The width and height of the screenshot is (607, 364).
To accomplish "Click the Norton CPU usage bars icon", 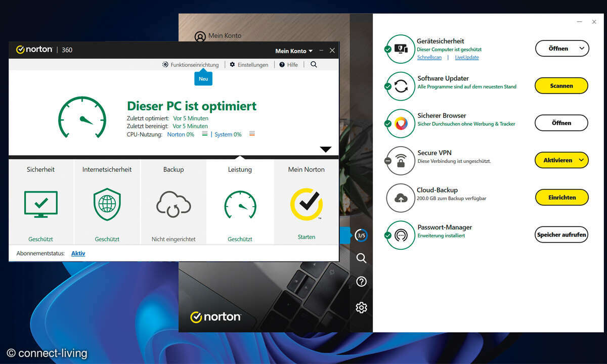I will 205,134.
